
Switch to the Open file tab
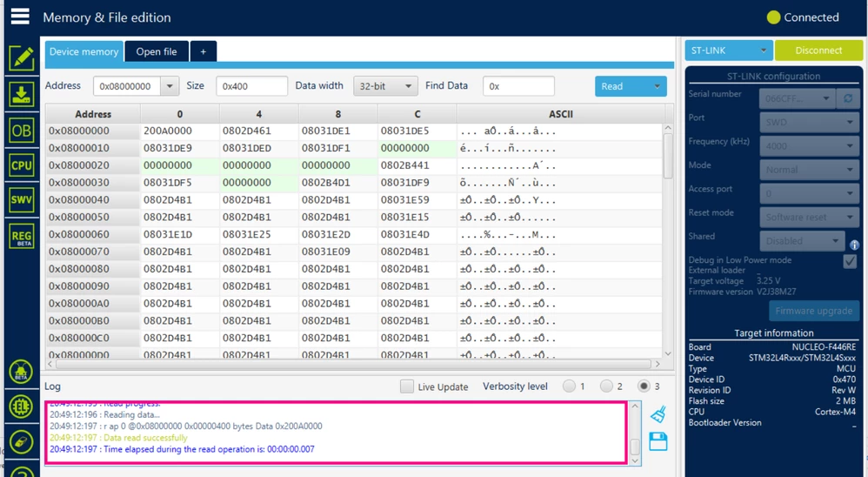(157, 51)
